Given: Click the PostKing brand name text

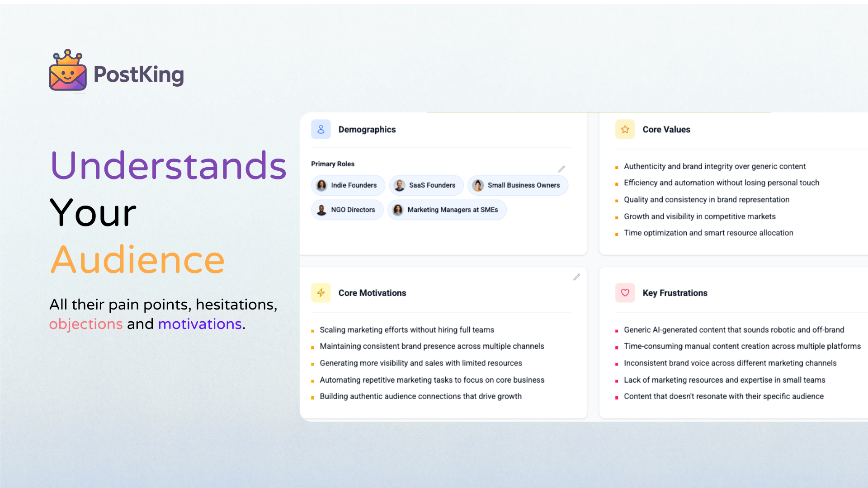Looking at the screenshot, I should coord(138,75).
